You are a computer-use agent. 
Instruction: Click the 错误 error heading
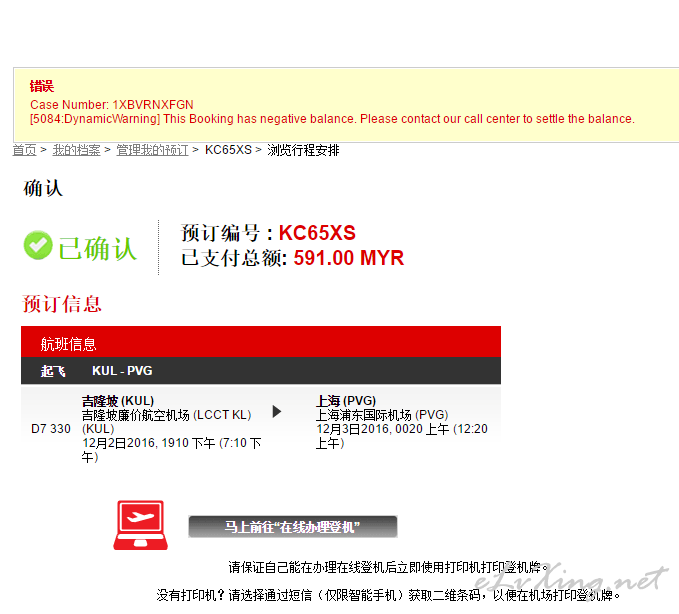[x=41, y=86]
